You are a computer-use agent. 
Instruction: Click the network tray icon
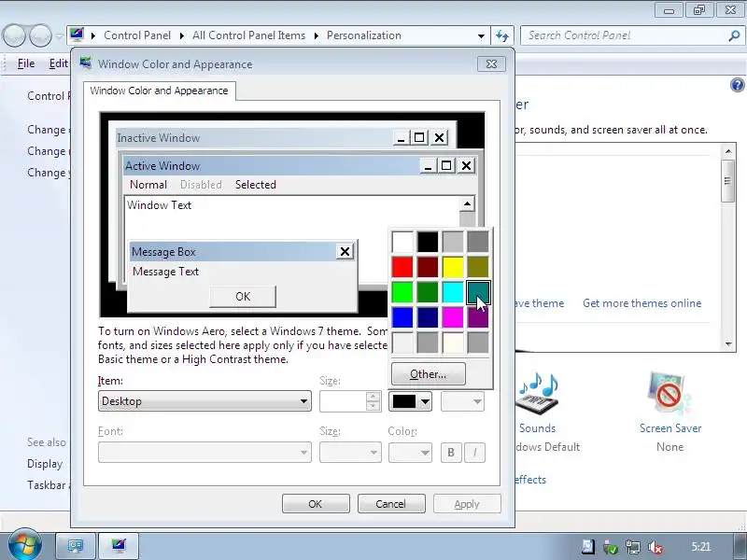(x=633, y=547)
